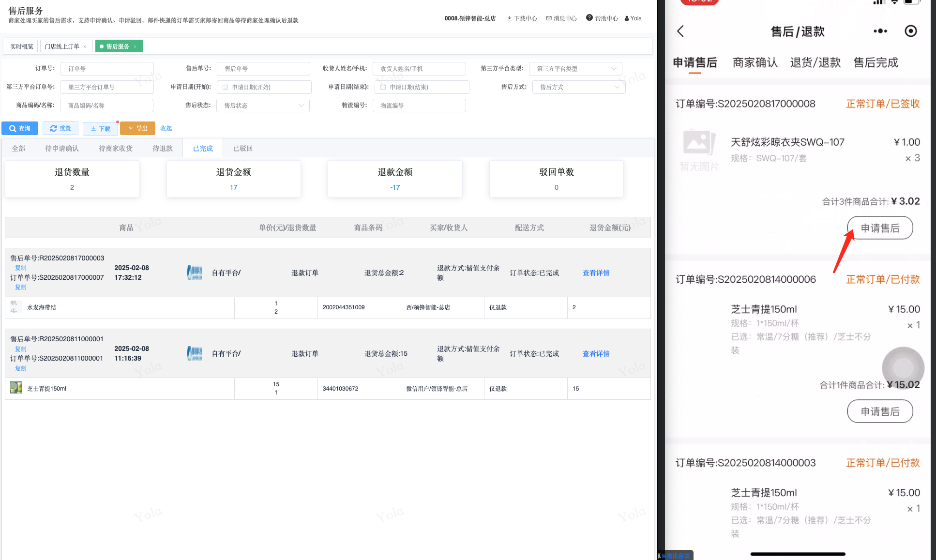Open the 售后状态 dropdown
Viewport: 936px width, 560px height.
tap(263, 106)
